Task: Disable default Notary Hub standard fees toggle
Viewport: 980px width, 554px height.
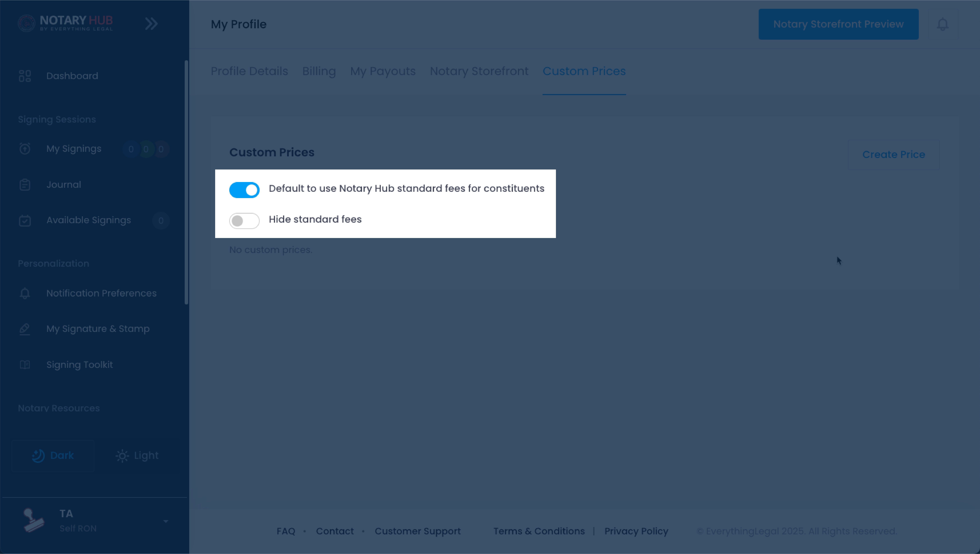Action: 244,189
